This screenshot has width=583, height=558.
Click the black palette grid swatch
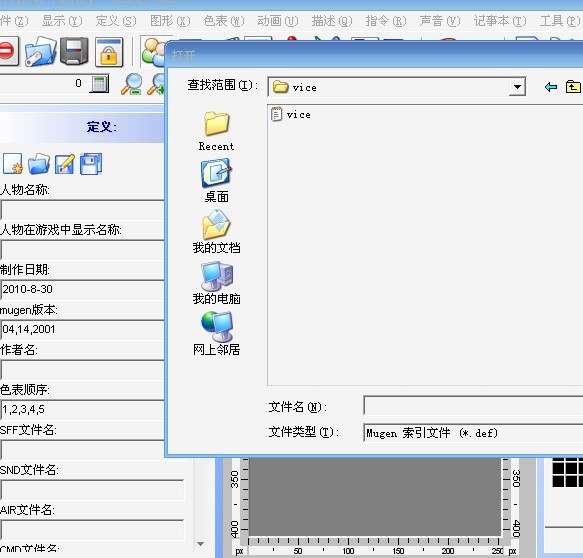tap(567, 473)
